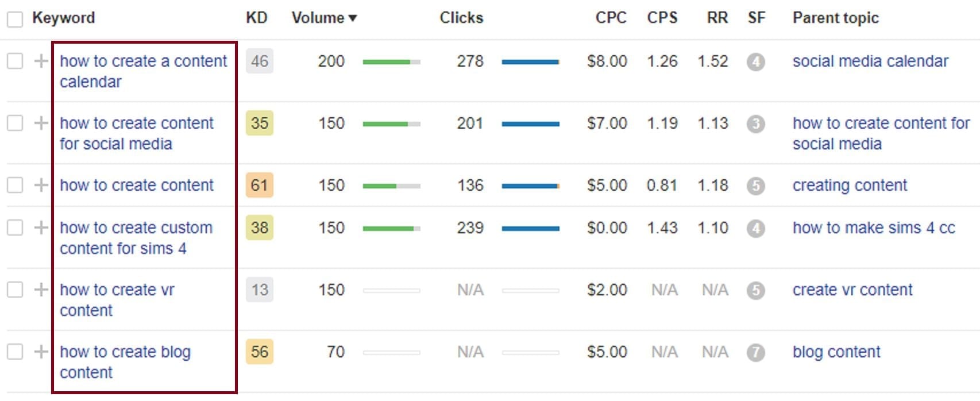
Task: Open the parent topic "creating content"
Action: point(850,185)
